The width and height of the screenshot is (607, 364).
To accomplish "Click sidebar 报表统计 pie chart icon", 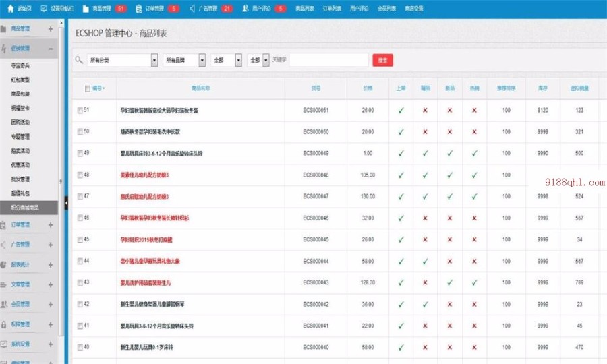I will tap(3, 265).
